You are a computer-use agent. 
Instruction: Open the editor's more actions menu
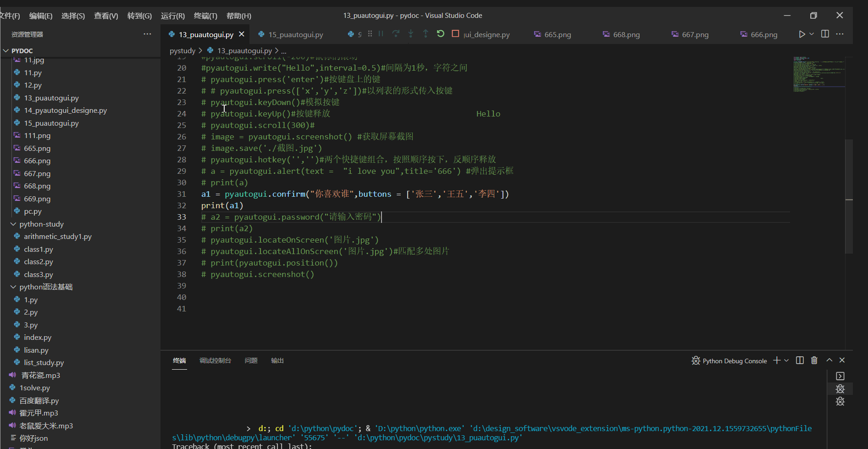pyautogui.click(x=840, y=34)
